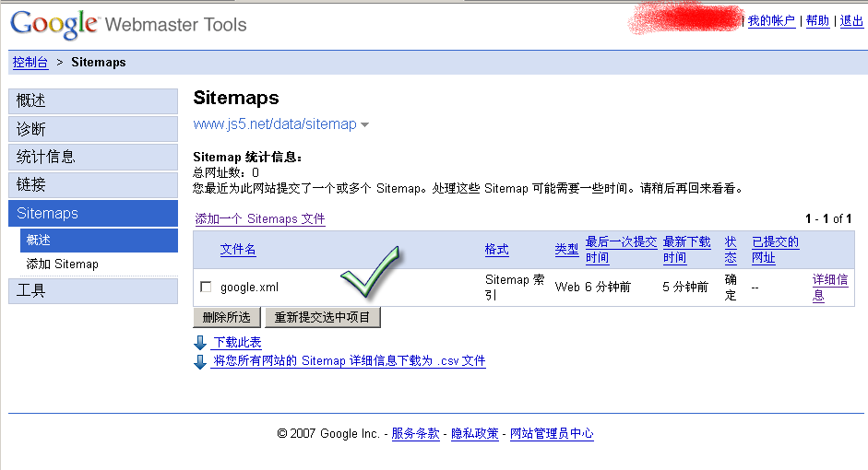
Task: Click 退出 to sign out
Action: (851, 21)
